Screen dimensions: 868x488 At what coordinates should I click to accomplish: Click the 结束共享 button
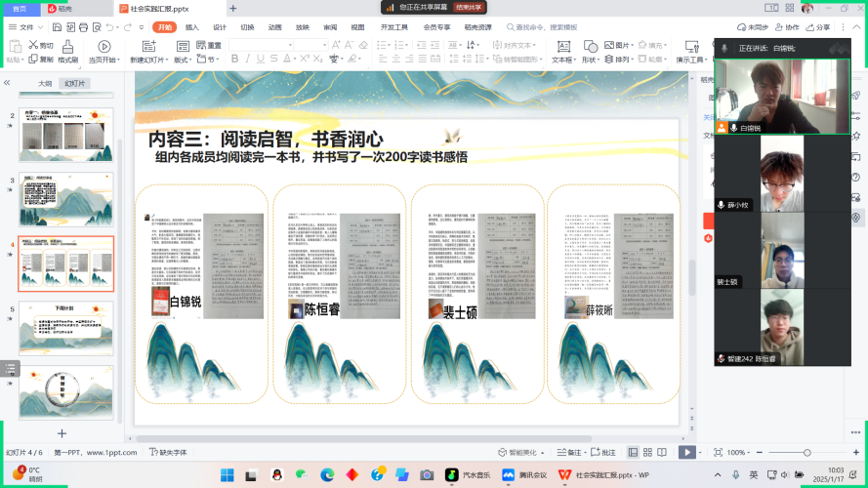coord(470,7)
